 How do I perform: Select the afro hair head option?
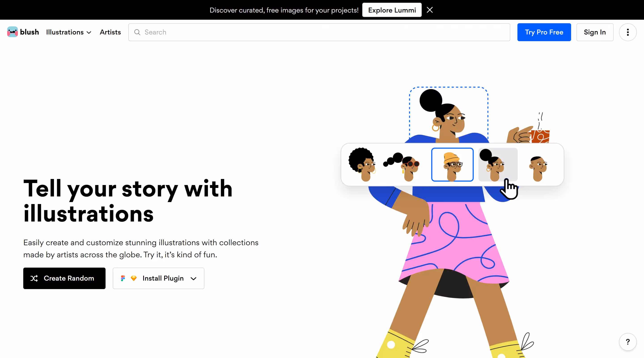(x=362, y=164)
